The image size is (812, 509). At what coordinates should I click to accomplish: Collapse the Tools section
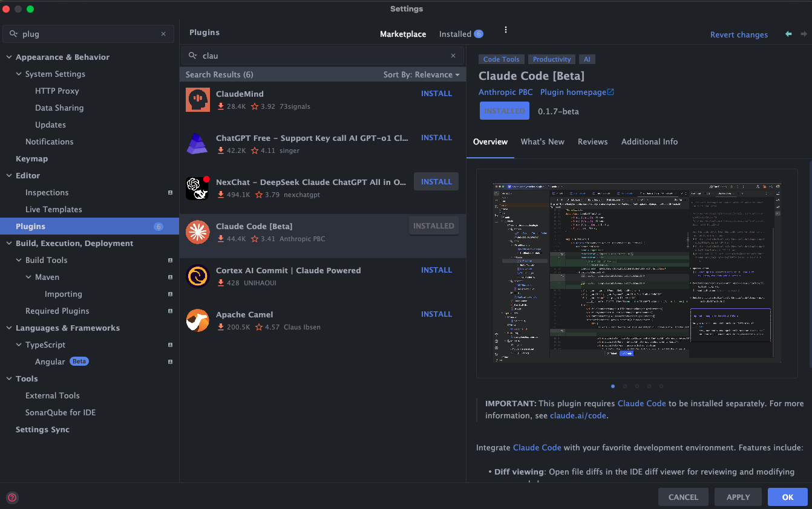(x=9, y=379)
